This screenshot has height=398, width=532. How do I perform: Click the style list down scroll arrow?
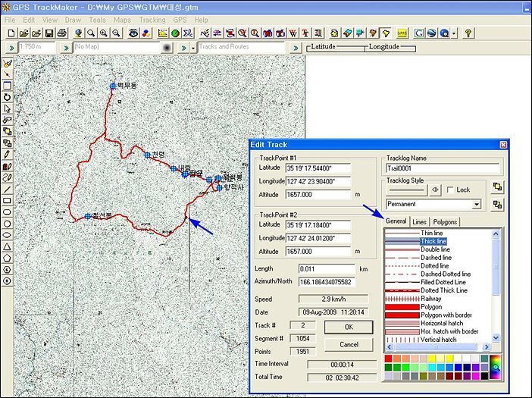click(x=496, y=337)
